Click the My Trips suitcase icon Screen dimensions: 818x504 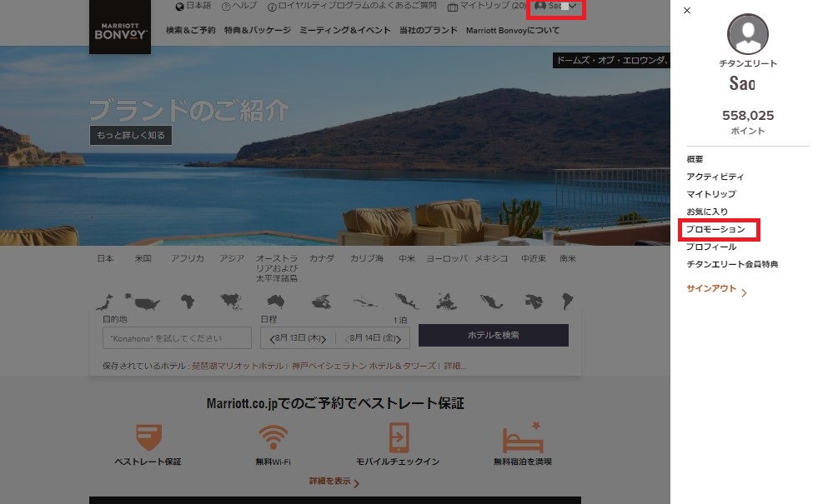(453, 7)
